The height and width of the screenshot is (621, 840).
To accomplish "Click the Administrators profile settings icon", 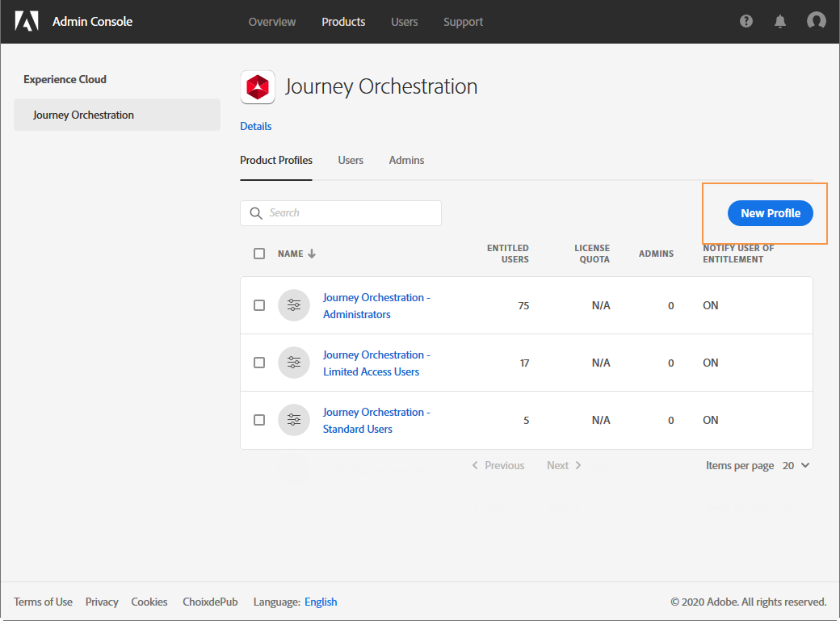I will coord(293,305).
